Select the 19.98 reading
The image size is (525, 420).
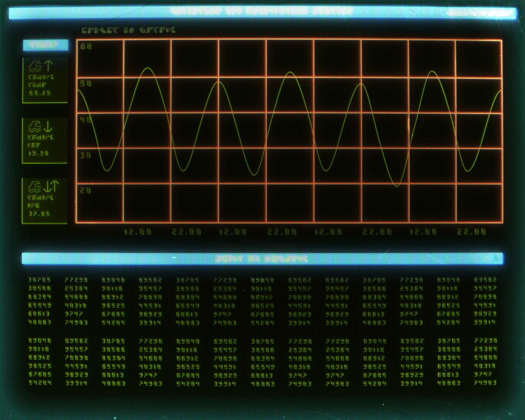39,153
